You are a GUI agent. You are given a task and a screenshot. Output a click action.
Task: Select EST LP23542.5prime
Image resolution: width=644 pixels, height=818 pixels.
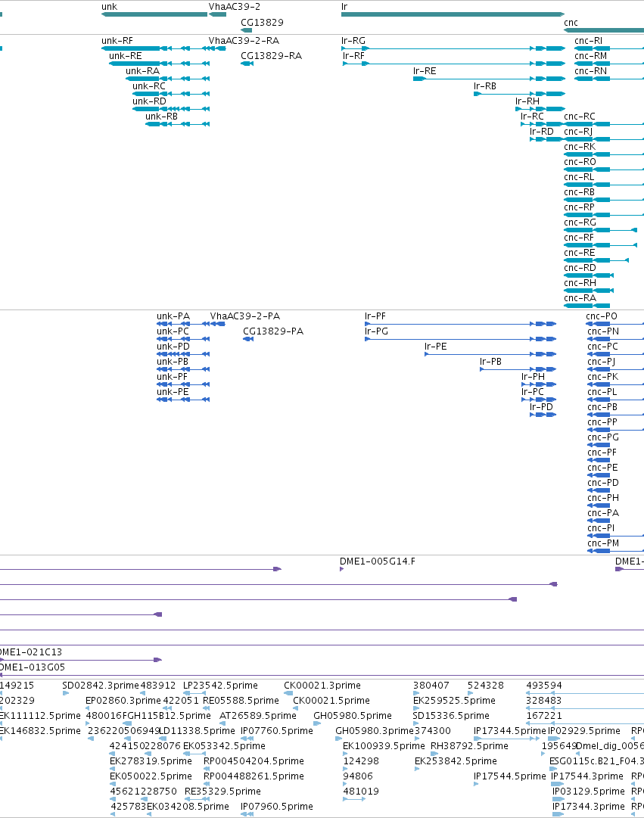click(x=220, y=686)
